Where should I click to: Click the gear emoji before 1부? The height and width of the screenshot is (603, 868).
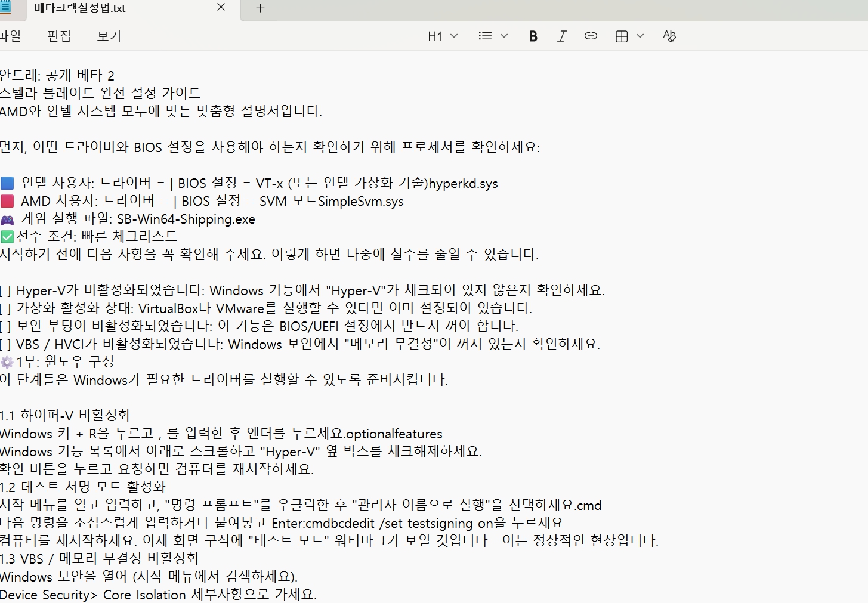click(x=7, y=362)
